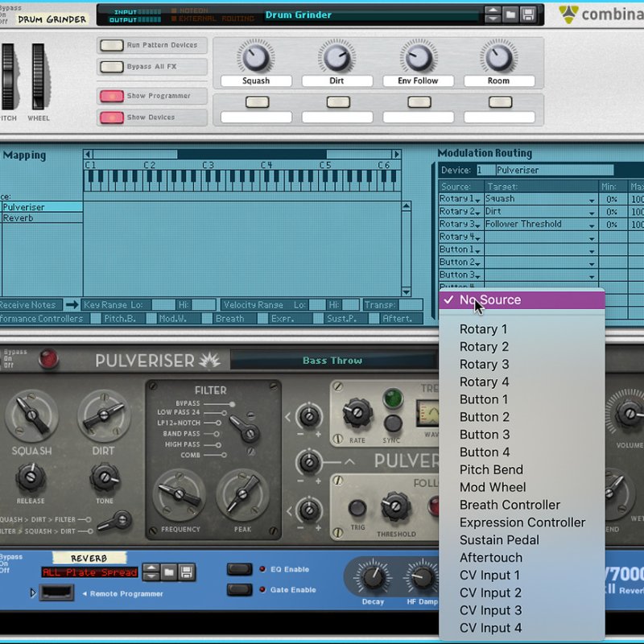Click the Pulveriser filter Frequency knob
The width and height of the screenshot is (644, 644).
(180, 495)
